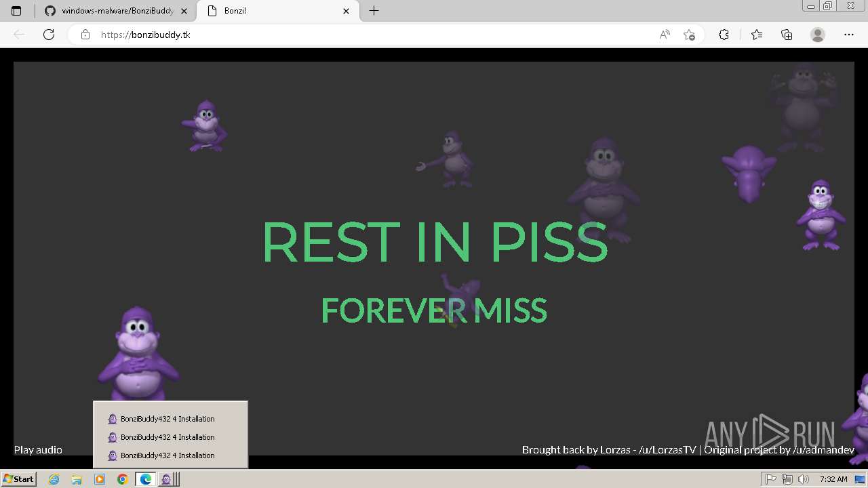View site information lock icon
The width and height of the screenshot is (868, 488).
(85, 35)
